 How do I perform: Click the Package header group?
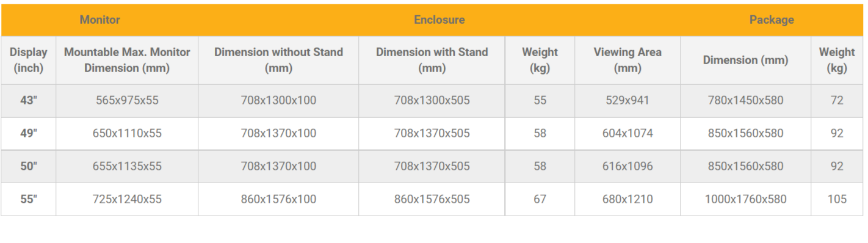point(772,20)
